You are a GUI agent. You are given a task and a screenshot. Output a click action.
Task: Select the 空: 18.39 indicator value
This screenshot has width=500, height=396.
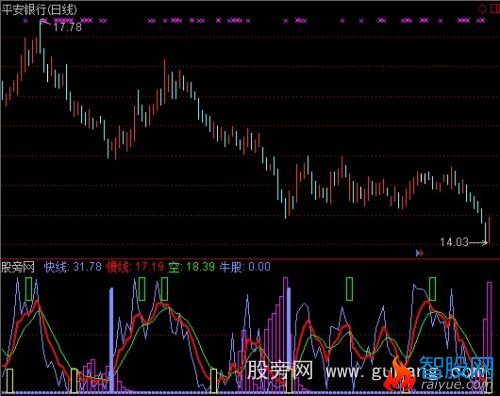[x=191, y=267]
